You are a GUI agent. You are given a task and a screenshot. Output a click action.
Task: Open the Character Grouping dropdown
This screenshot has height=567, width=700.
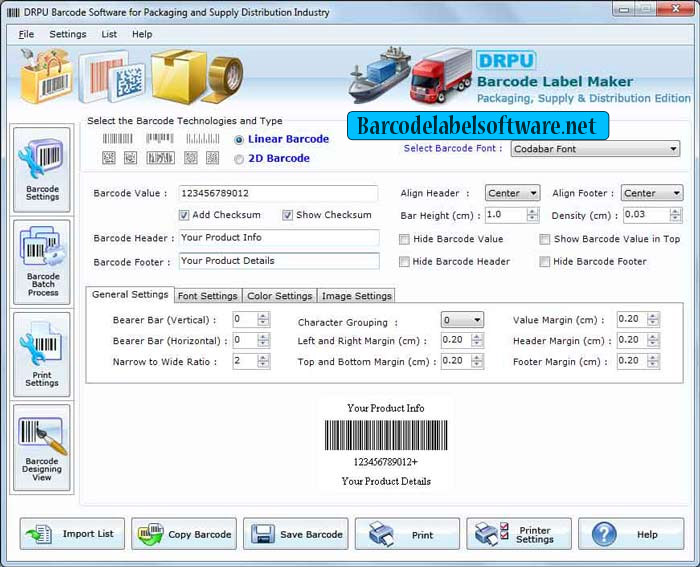[x=462, y=320]
